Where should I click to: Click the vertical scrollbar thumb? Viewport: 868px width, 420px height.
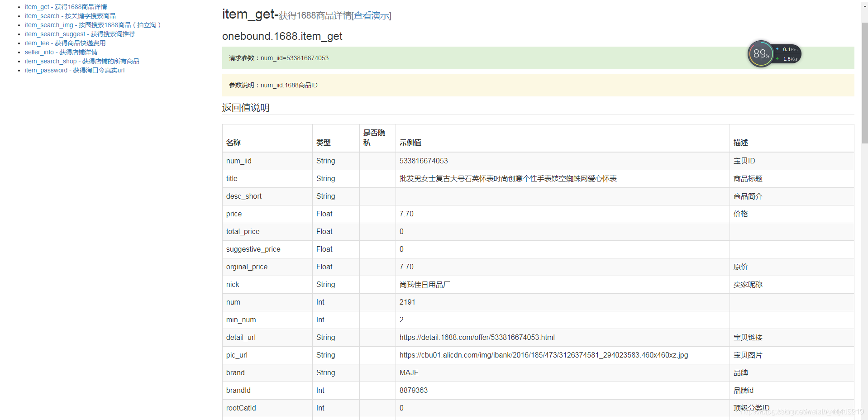[864, 83]
